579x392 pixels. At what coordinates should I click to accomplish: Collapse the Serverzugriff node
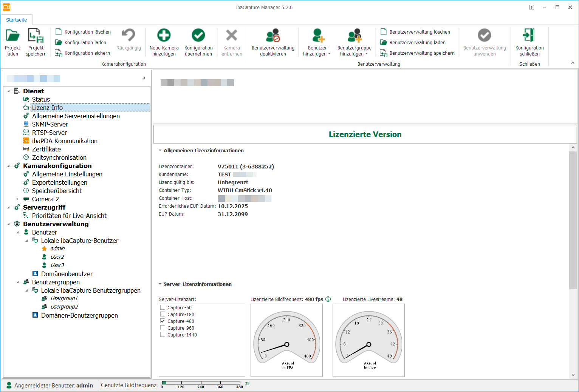point(9,207)
